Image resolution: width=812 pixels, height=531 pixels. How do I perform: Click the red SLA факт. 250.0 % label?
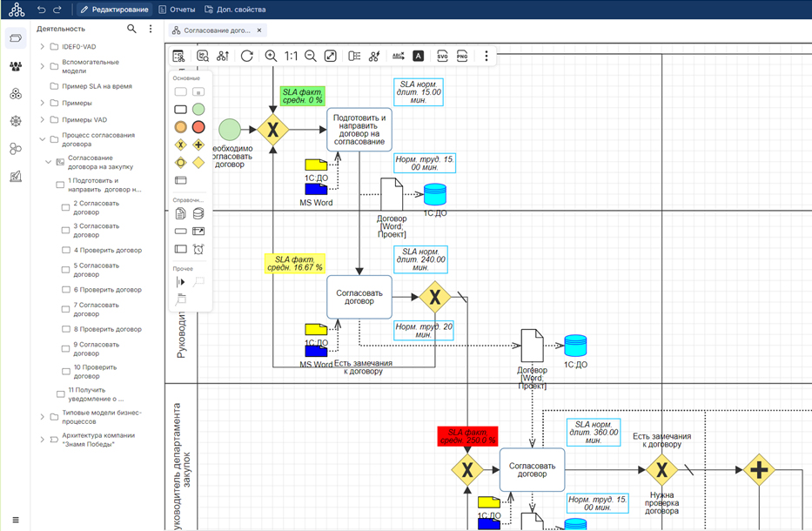(466, 436)
